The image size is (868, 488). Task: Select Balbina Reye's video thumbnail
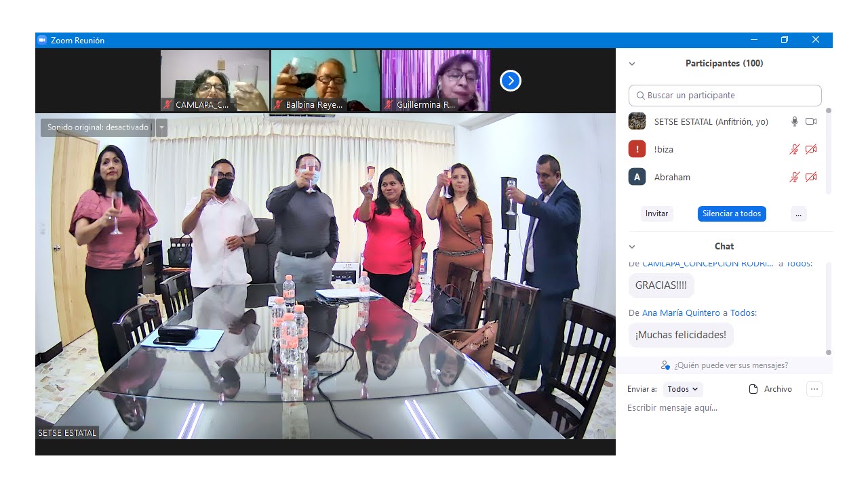325,81
